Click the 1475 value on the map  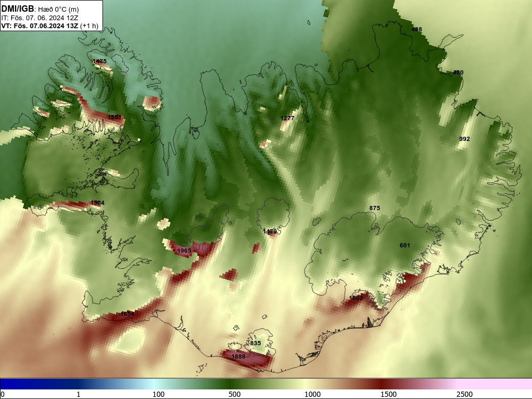click(100, 61)
